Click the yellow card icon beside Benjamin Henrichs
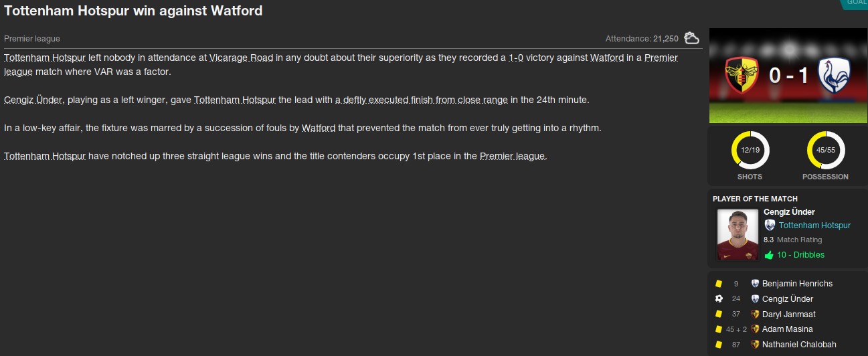This screenshot has width=868, height=356. (x=719, y=284)
